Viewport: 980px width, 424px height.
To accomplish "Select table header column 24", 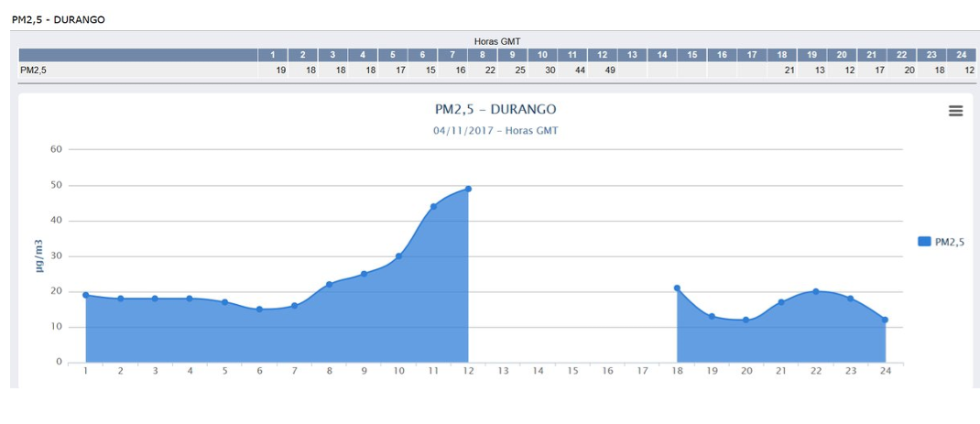I will coord(962,55).
